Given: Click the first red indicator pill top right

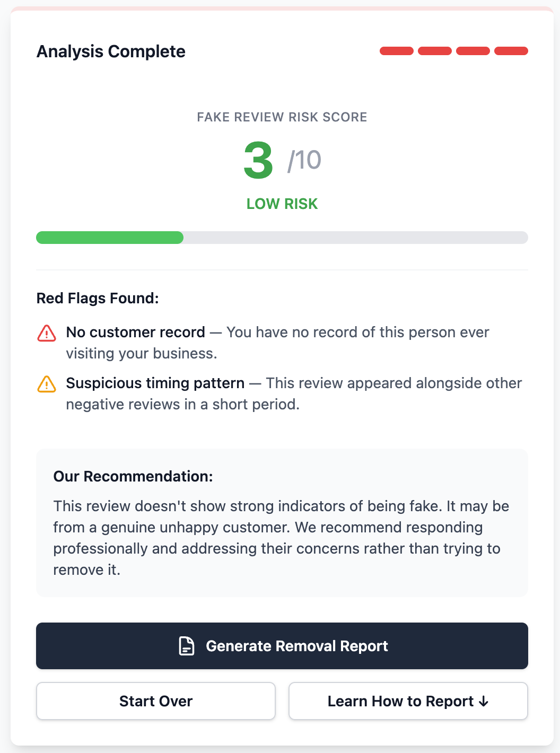Looking at the screenshot, I should 397,51.
